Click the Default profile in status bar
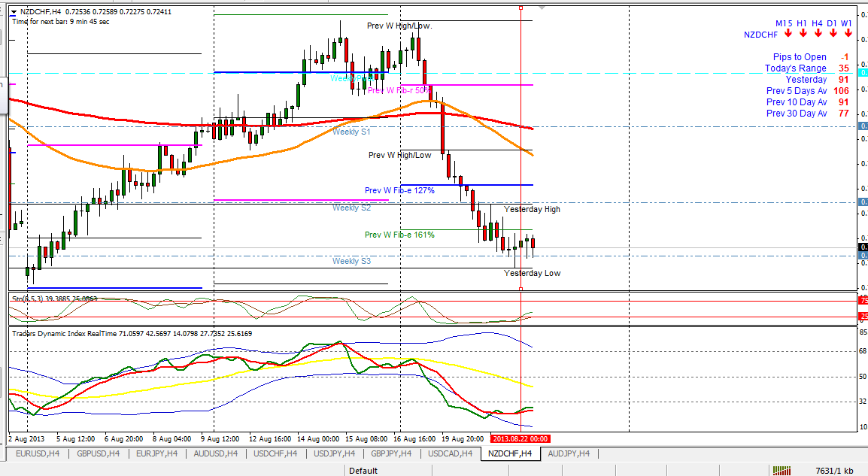 tap(363, 471)
